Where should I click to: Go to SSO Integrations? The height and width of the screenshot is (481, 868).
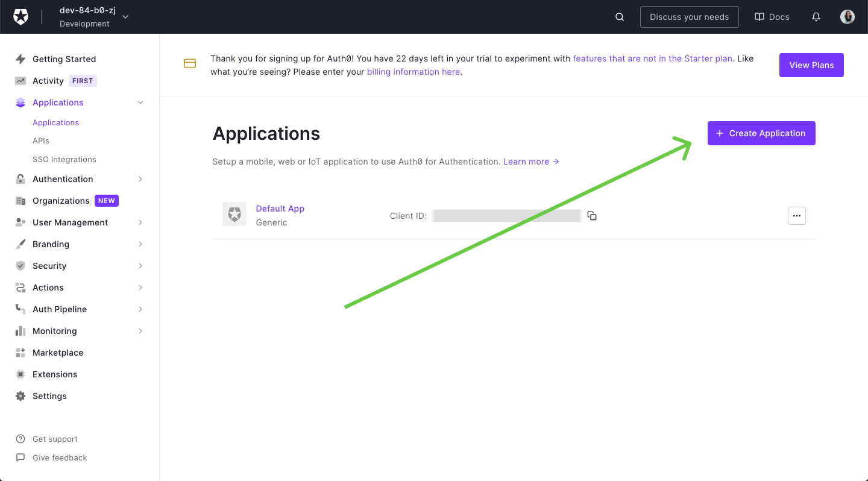coord(64,159)
